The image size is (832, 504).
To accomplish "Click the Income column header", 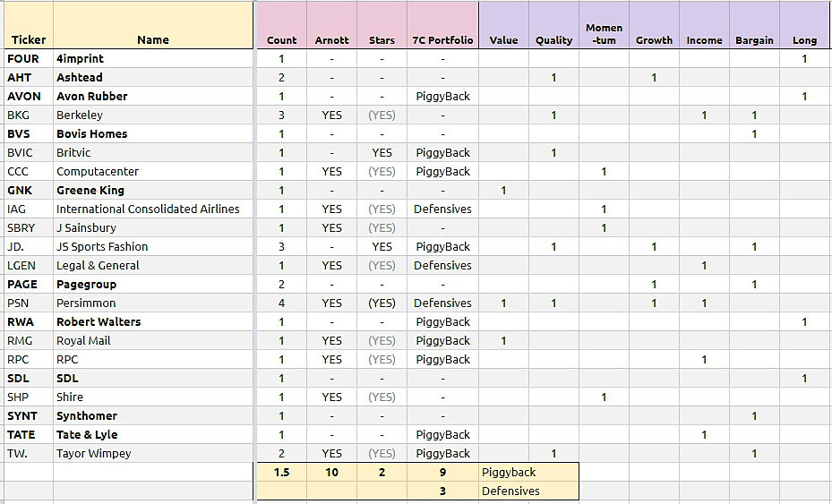I will click(704, 25).
